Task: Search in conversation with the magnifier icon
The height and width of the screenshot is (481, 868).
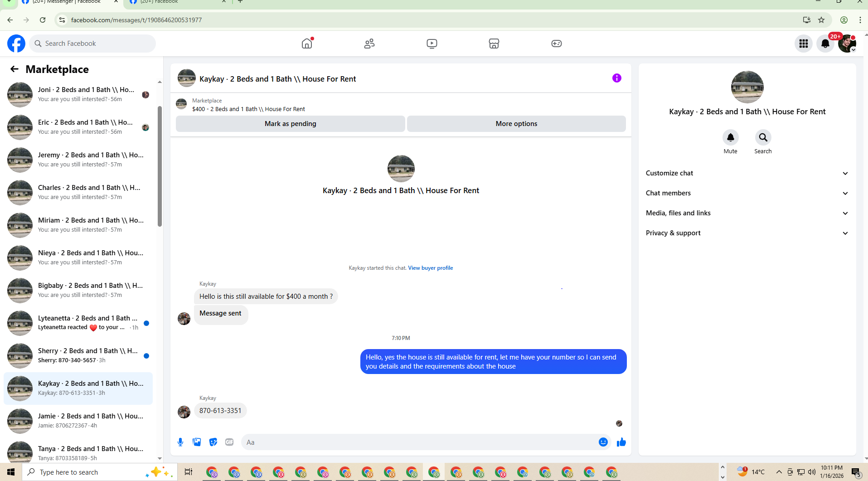Action: point(763,137)
